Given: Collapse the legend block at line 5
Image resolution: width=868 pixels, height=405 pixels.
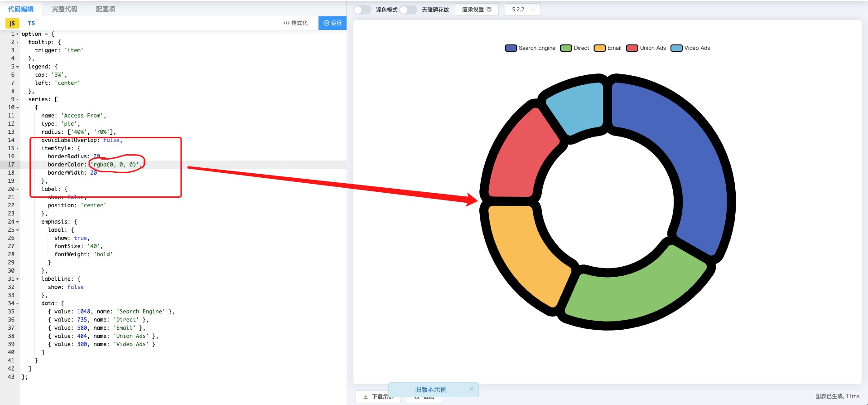Looking at the screenshot, I should [18, 67].
